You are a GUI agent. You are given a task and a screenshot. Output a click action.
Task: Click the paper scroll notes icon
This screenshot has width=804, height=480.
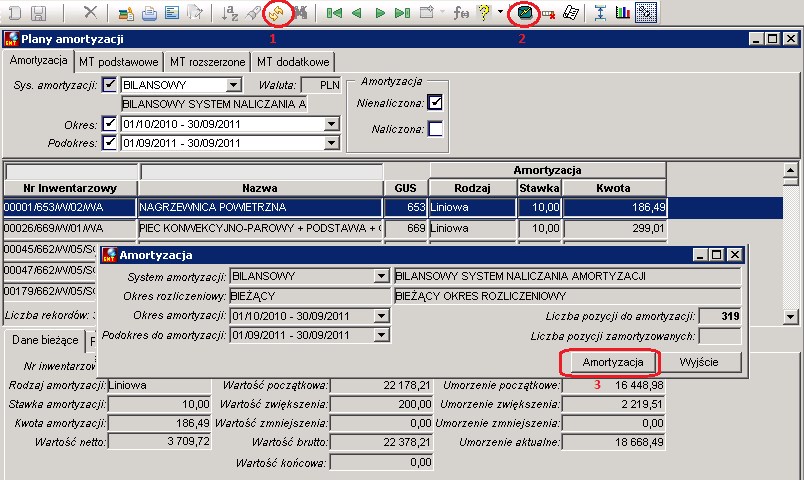(x=571, y=13)
